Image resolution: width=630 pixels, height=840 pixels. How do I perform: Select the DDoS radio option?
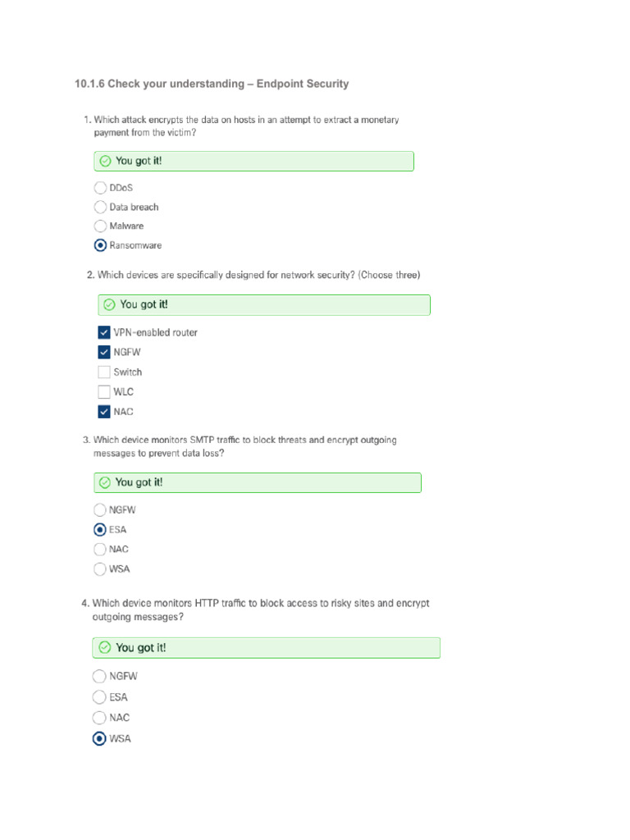[100, 188]
